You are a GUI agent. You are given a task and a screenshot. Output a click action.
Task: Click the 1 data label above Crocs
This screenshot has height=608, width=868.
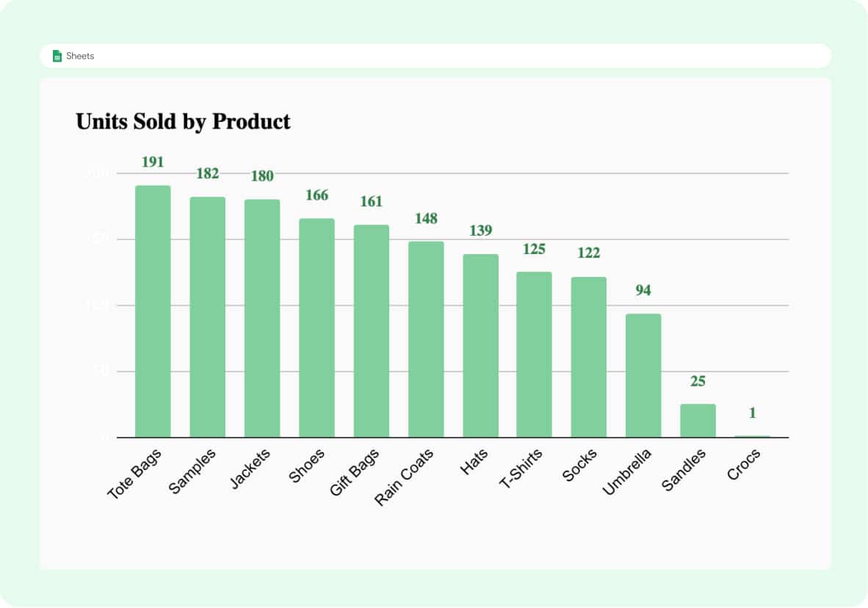pos(752,414)
